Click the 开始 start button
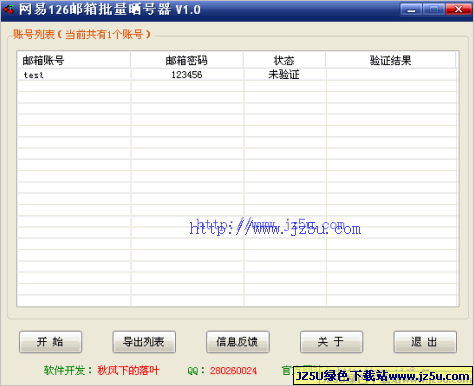The width and height of the screenshot is (474, 386). (x=50, y=342)
